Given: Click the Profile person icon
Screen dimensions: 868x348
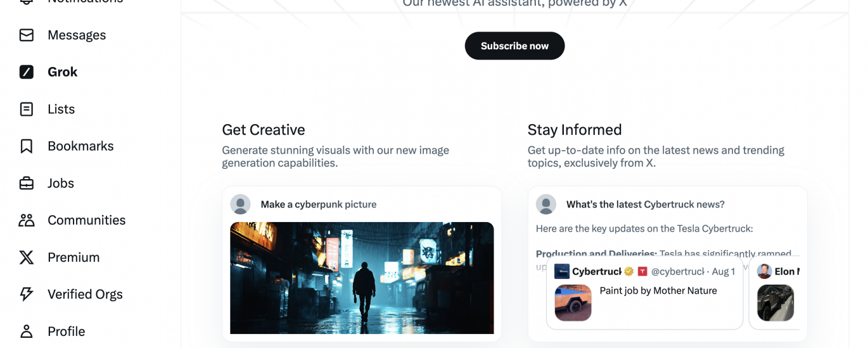Looking at the screenshot, I should [27, 332].
